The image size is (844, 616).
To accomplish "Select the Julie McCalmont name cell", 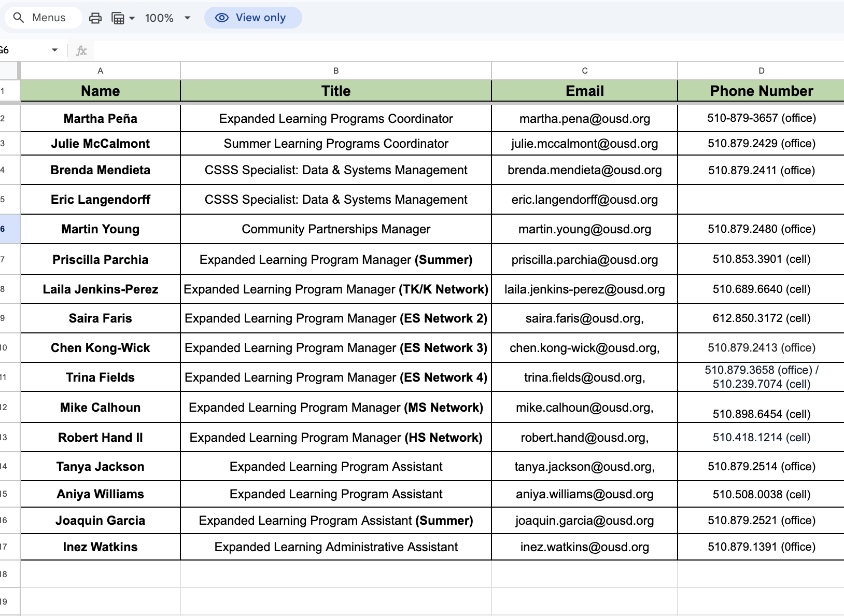I will tap(101, 144).
